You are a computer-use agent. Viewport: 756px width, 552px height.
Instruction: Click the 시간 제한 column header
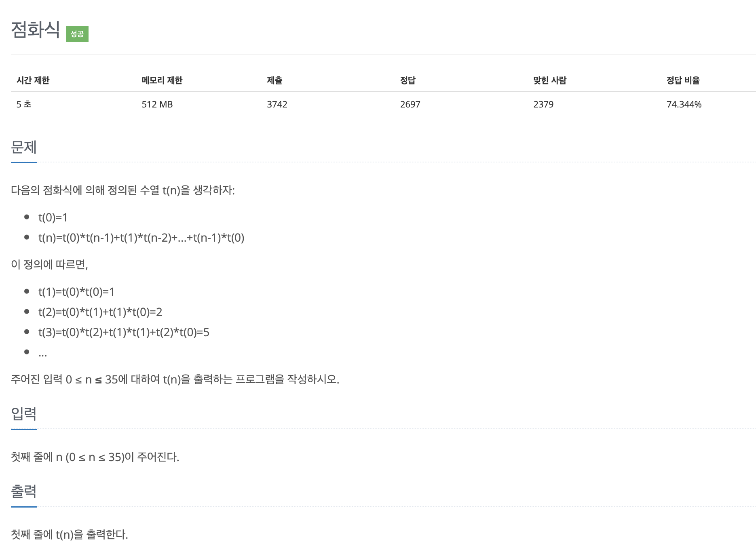pyautogui.click(x=33, y=80)
